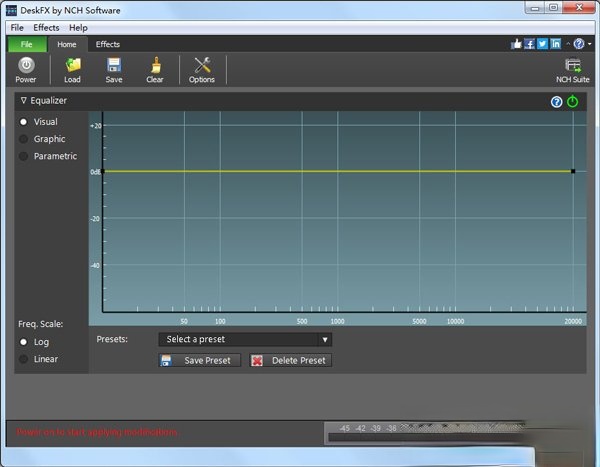Open Options tools icon
The width and height of the screenshot is (600, 467).
point(202,70)
